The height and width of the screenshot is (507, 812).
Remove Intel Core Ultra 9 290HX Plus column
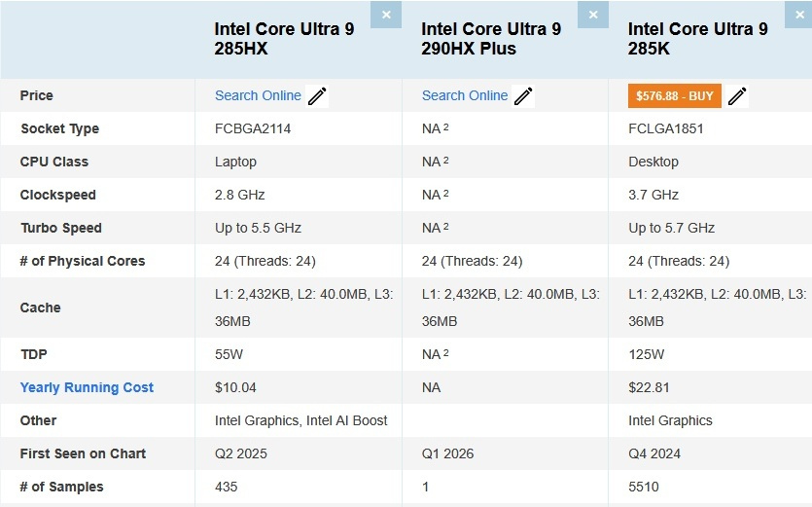[x=593, y=15]
